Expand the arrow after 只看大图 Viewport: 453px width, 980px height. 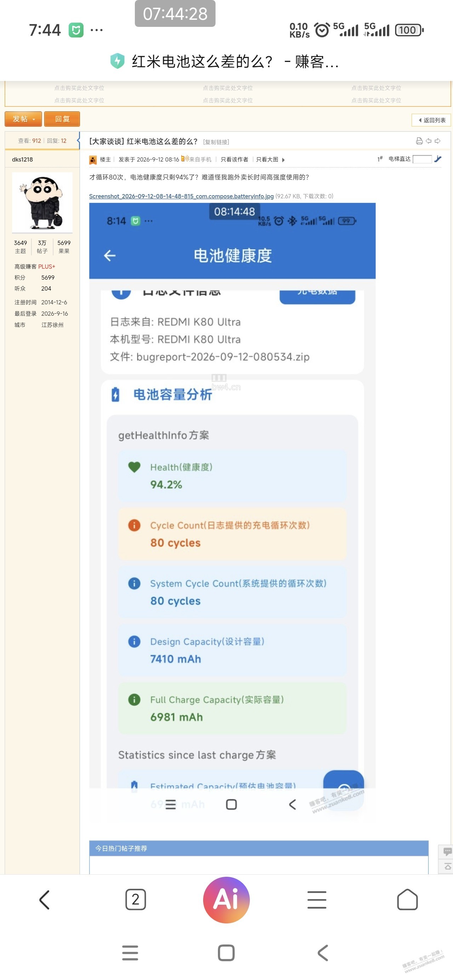pyautogui.click(x=283, y=160)
